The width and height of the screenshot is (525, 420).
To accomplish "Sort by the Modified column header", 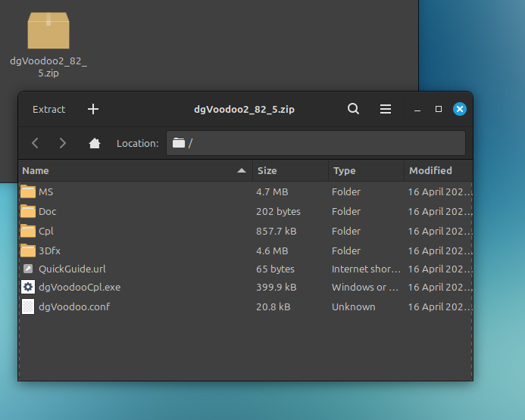I will [439, 171].
